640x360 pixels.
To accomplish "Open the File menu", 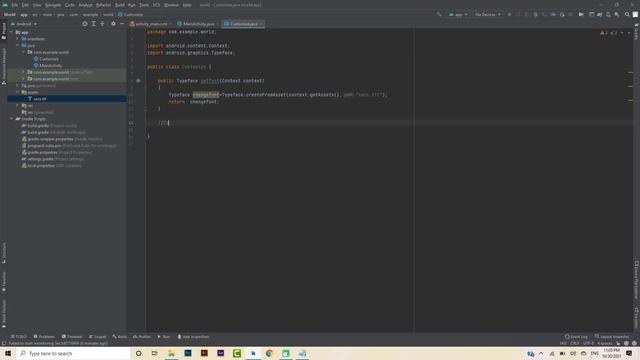I will [15, 5].
